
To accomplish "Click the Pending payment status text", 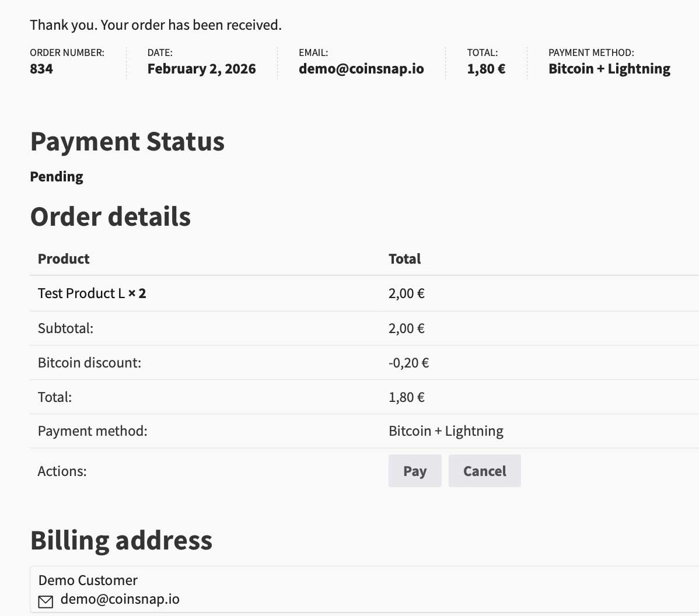I will point(57,176).
